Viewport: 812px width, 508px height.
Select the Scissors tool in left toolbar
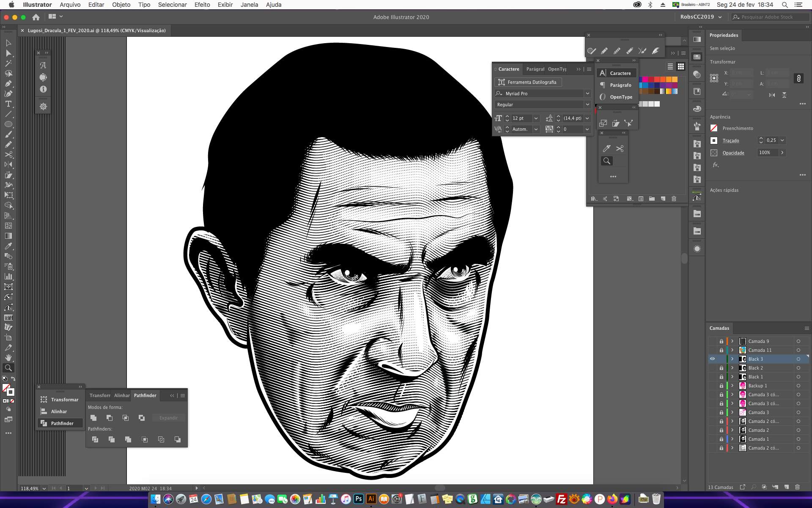[8, 155]
